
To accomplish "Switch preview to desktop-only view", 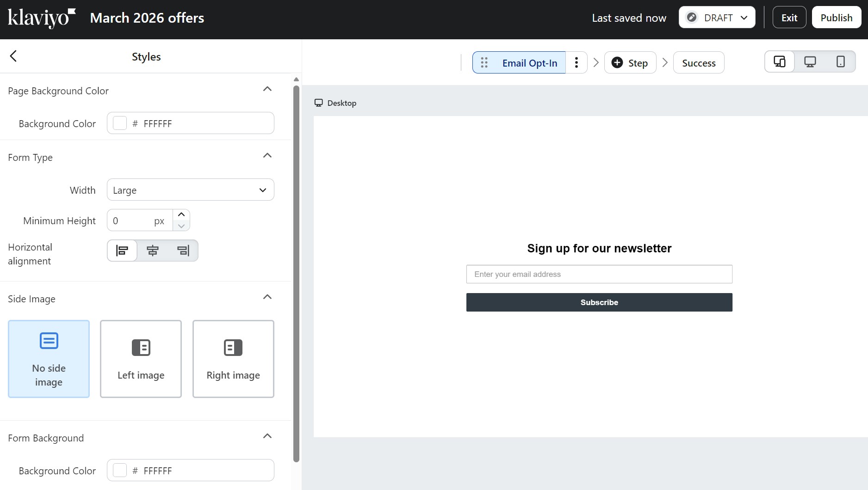I will point(810,61).
